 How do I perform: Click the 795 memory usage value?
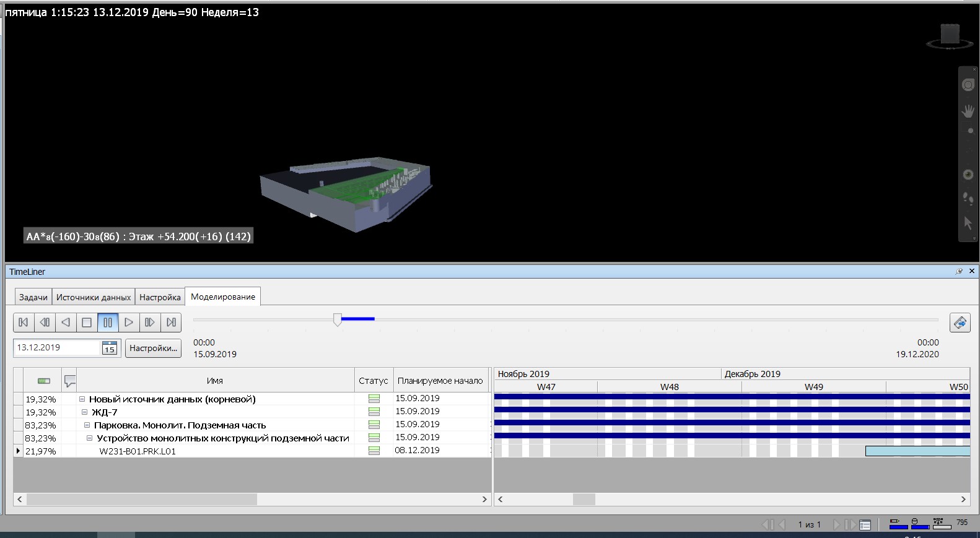962,523
